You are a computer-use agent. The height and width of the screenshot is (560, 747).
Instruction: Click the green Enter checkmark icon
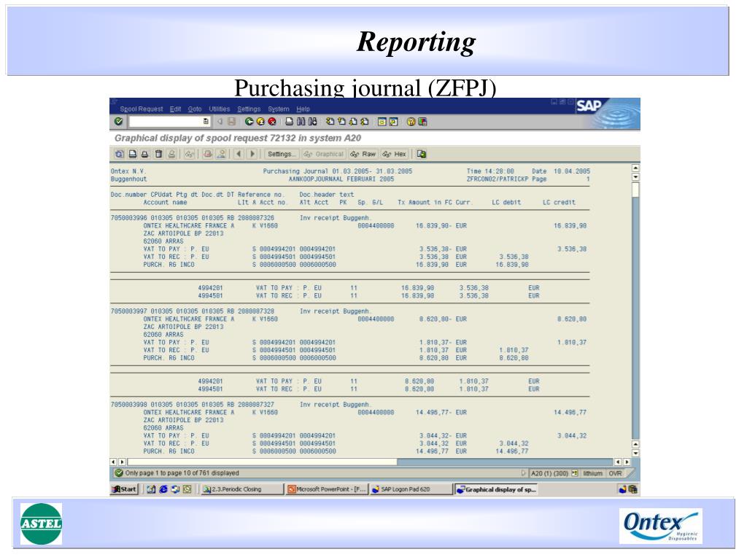pos(119,122)
